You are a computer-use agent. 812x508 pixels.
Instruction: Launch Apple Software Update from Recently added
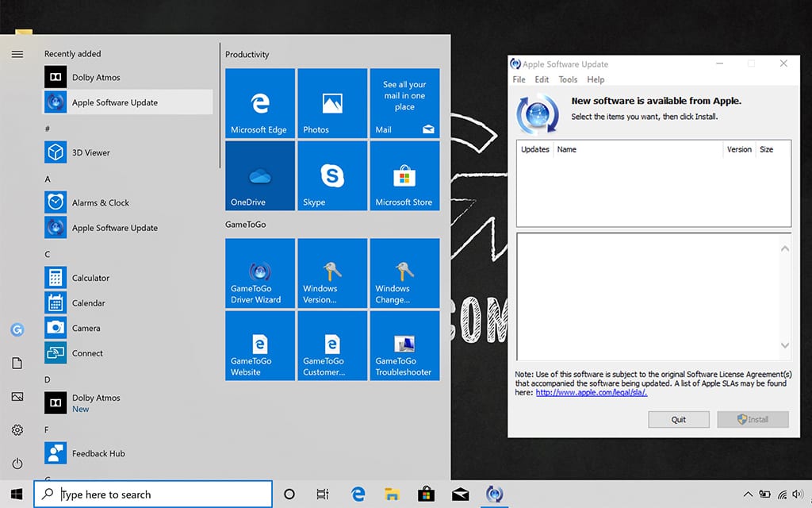pyautogui.click(x=128, y=102)
